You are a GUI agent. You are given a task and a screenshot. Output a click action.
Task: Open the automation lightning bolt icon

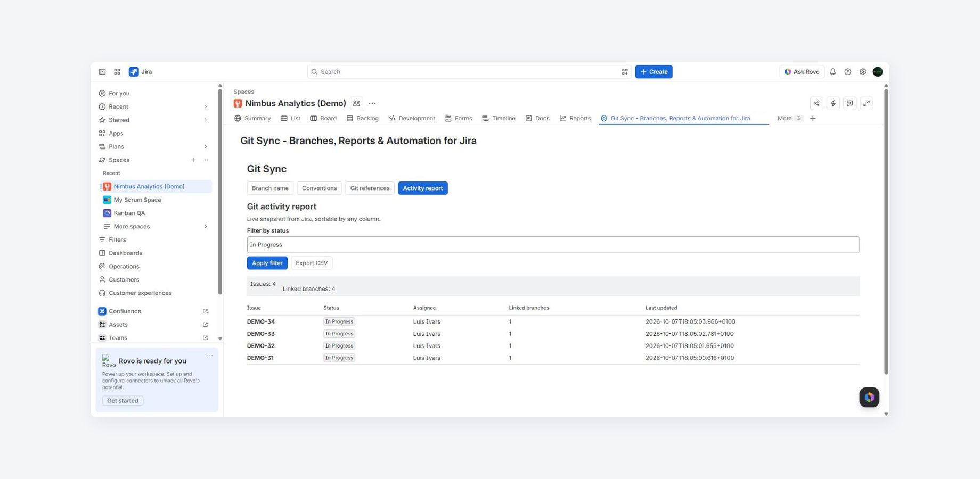coord(833,103)
